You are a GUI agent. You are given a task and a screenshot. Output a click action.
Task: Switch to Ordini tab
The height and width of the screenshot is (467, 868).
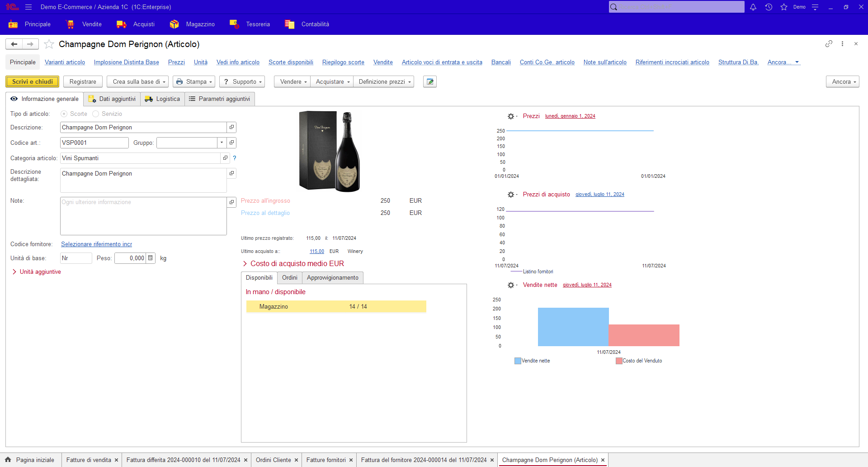click(290, 278)
